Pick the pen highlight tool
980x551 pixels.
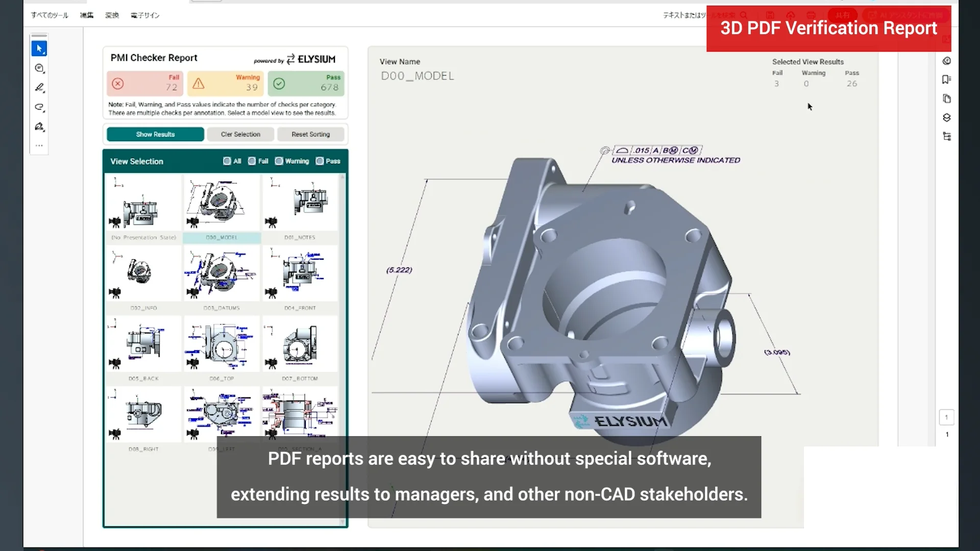pyautogui.click(x=39, y=87)
